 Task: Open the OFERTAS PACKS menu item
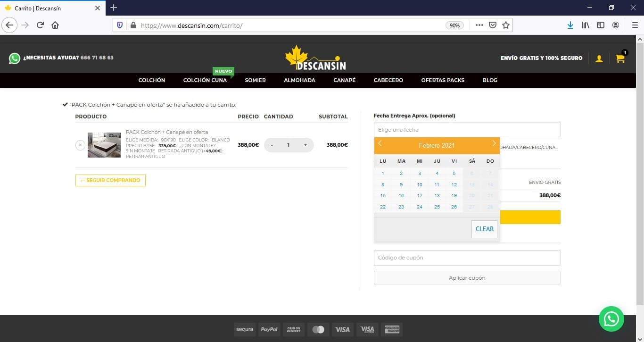click(443, 80)
